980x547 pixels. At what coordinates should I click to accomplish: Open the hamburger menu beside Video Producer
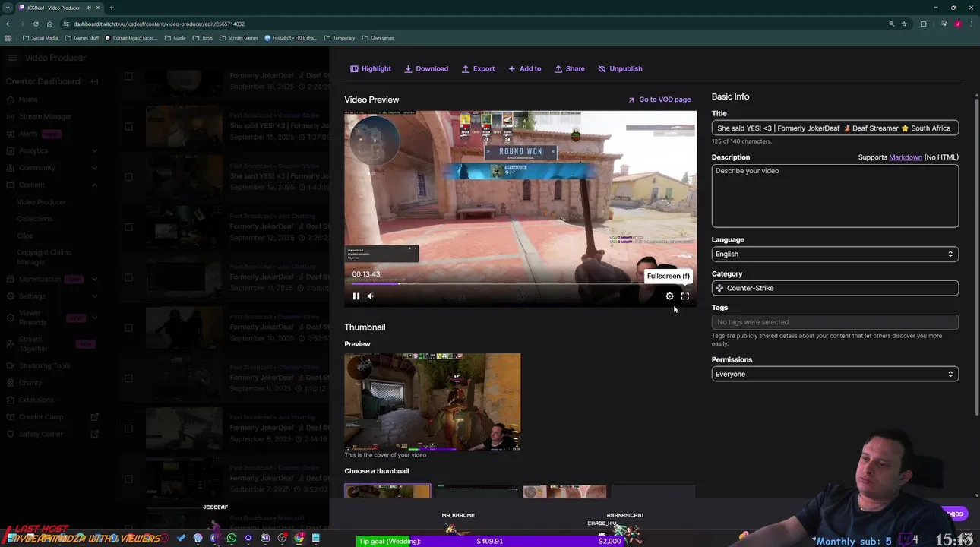[x=12, y=58]
